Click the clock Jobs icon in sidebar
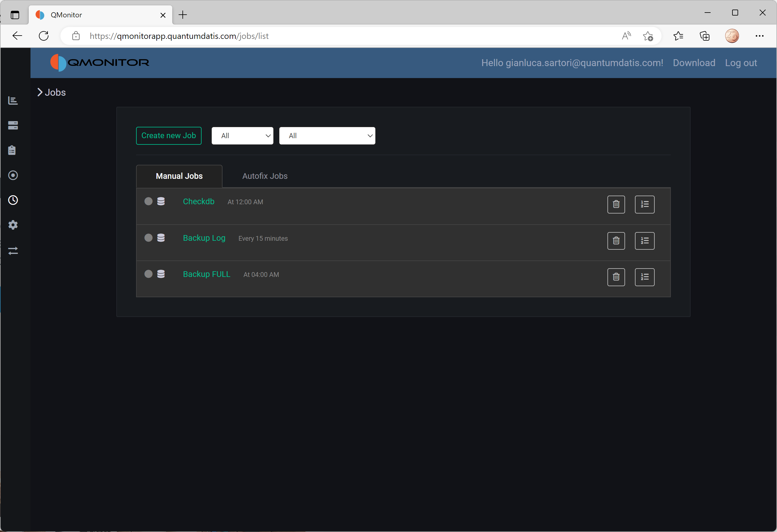 click(13, 200)
